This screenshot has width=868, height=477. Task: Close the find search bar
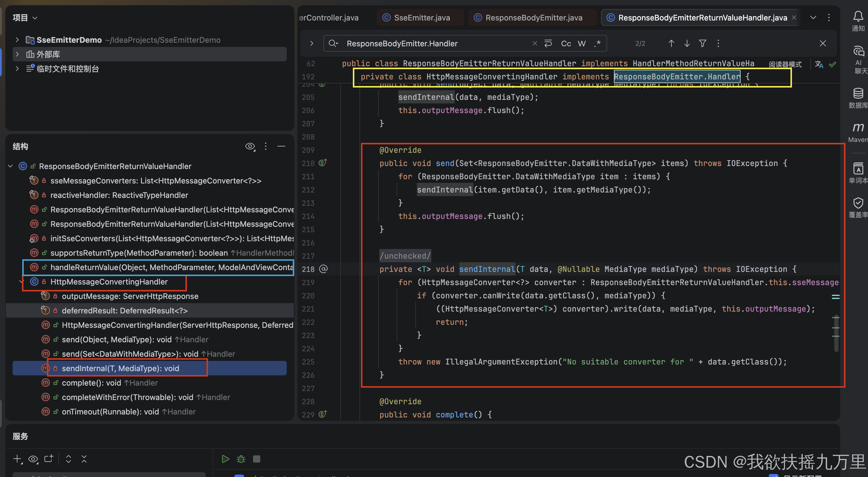823,44
